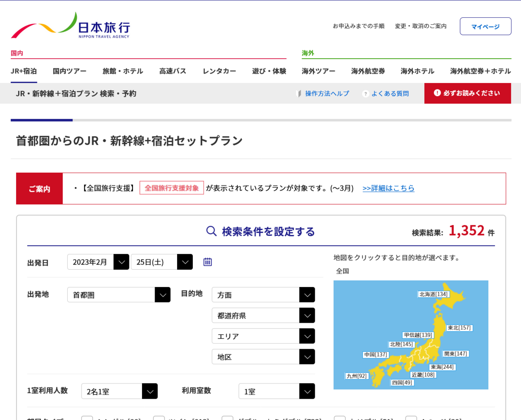Click the question mark icon beside よくある質問

tap(366, 93)
